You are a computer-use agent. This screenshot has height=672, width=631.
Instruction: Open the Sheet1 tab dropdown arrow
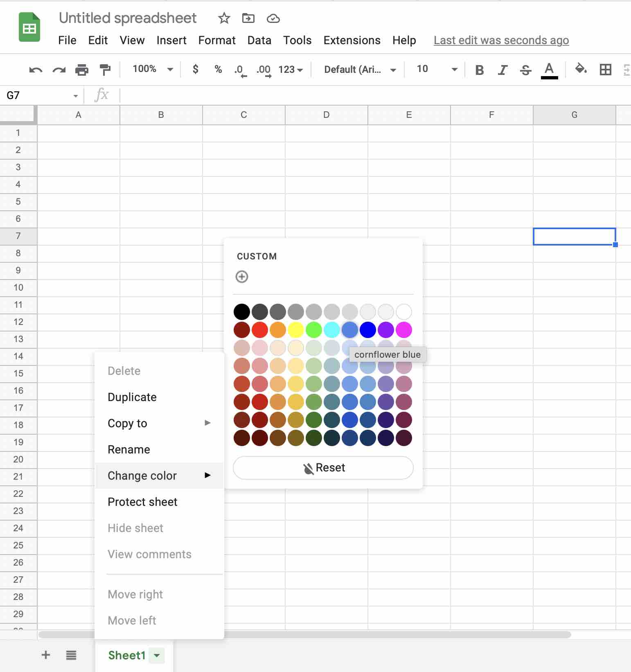156,655
